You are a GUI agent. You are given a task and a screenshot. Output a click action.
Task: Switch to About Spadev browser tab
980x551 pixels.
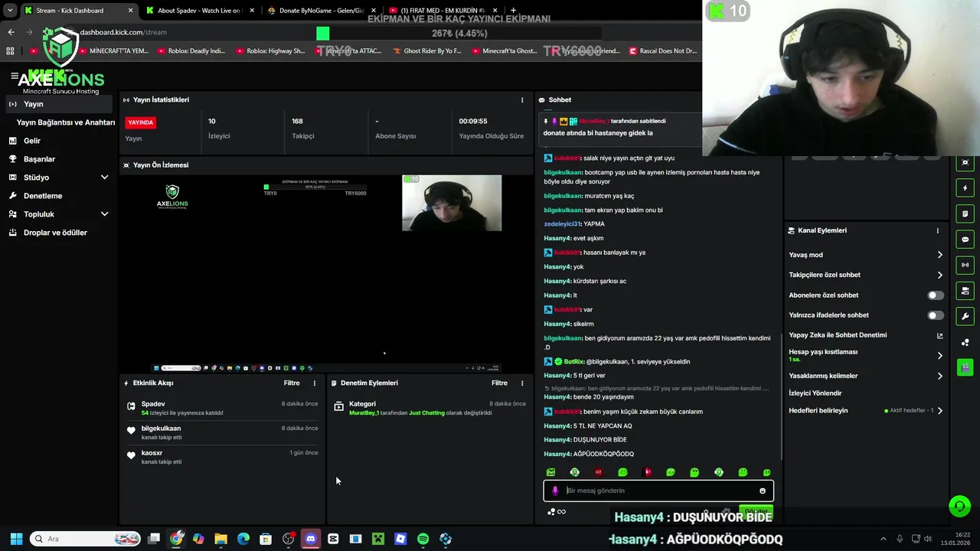[x=198, y=11]
